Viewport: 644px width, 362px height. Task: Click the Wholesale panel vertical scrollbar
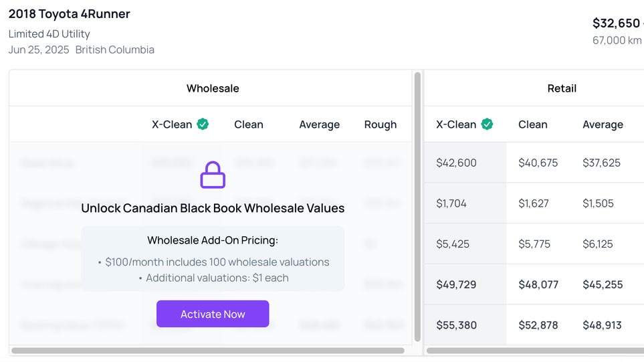coord(418,207)
